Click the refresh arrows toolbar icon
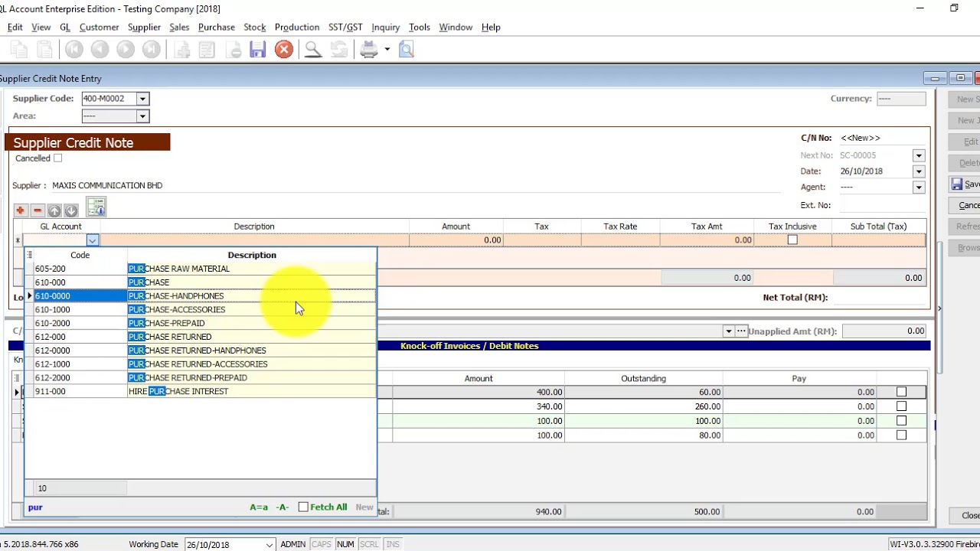Image resolution: width=980 pixels, height=551 pixels. click(339, 50)
